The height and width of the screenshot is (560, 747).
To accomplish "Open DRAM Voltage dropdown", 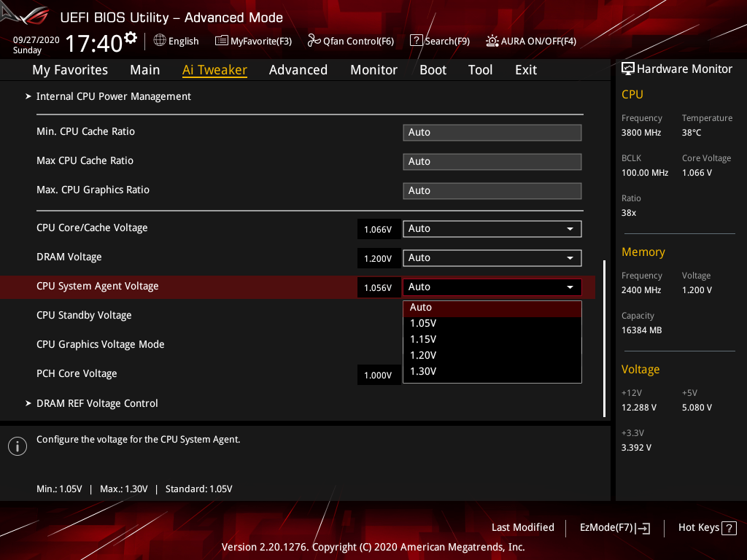I will [492, 257].
